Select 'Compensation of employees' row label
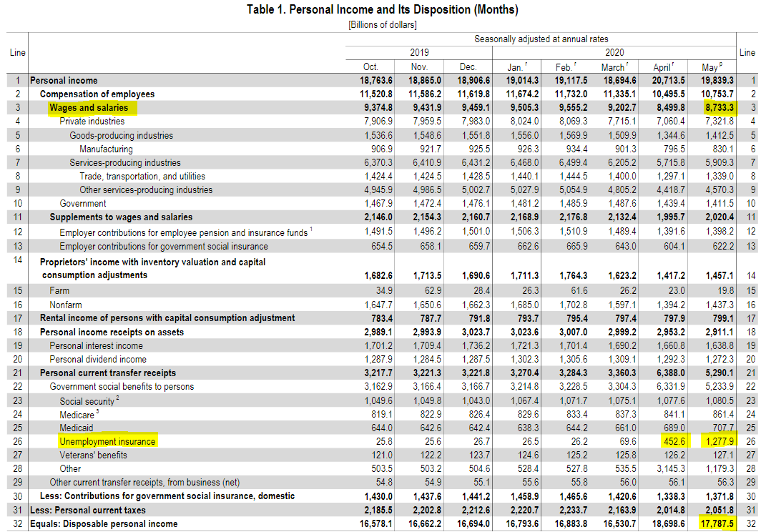The image size is (761, 532). click(x=97, y=94)
